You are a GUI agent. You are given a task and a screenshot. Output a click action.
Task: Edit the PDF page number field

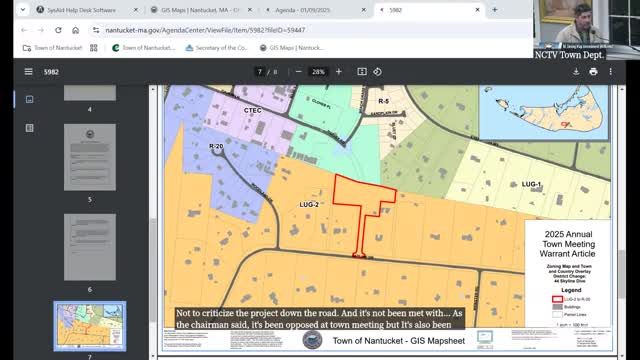260,72
